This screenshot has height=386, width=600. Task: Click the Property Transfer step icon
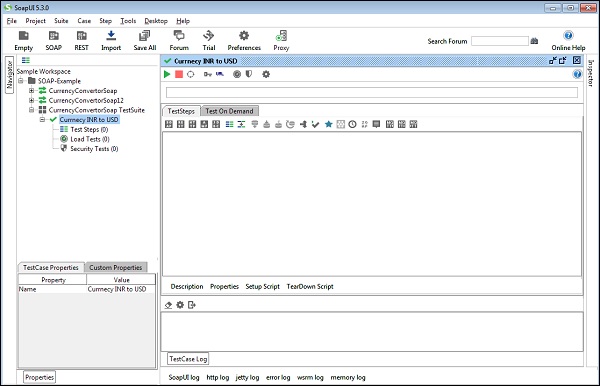[x=241, y=124]
